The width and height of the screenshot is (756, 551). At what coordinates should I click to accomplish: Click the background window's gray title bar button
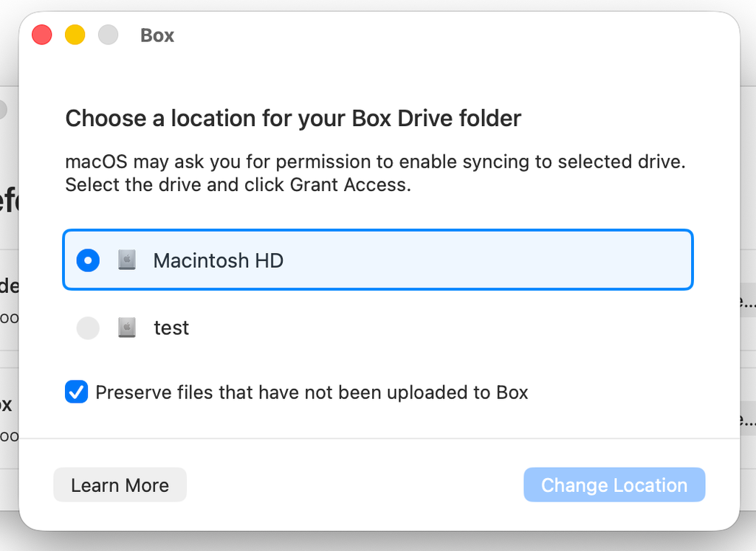click(x=3, y=109)
